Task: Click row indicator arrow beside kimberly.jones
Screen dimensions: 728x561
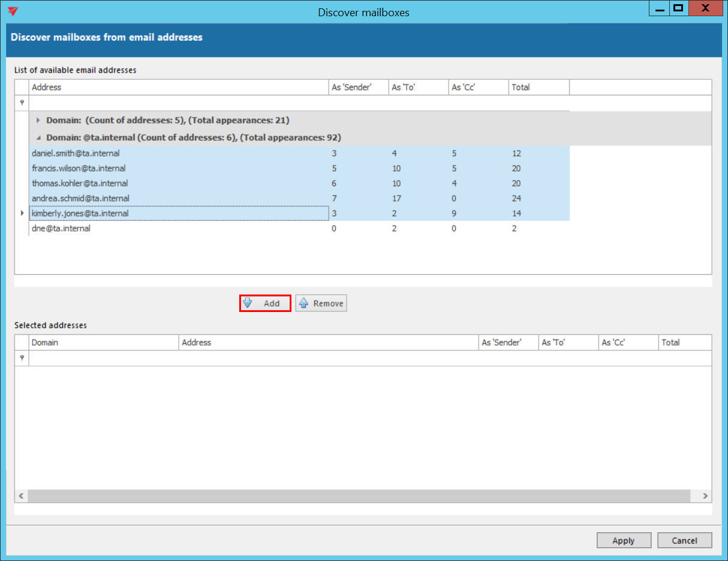Action: [x=22, y=213]
